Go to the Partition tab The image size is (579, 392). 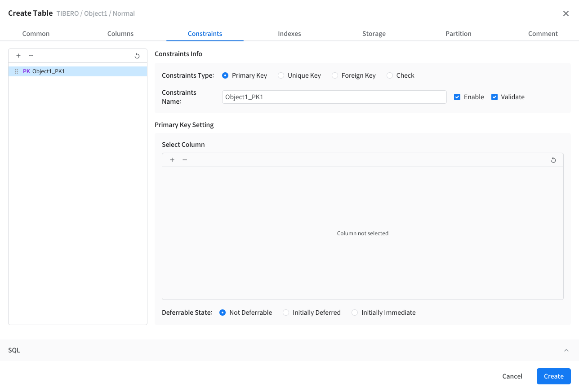tap(459, 34)
